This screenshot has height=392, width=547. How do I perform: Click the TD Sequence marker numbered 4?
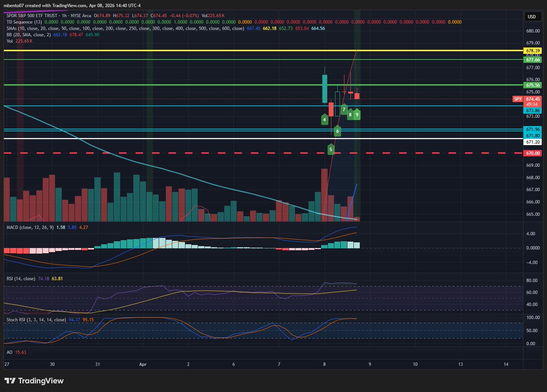point(324,120)
